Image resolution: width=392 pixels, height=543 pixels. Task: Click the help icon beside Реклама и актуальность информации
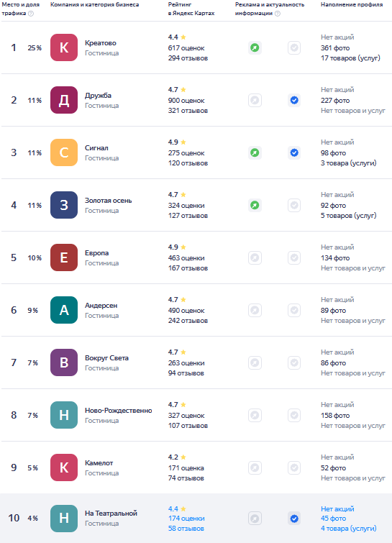click(278, 14)
